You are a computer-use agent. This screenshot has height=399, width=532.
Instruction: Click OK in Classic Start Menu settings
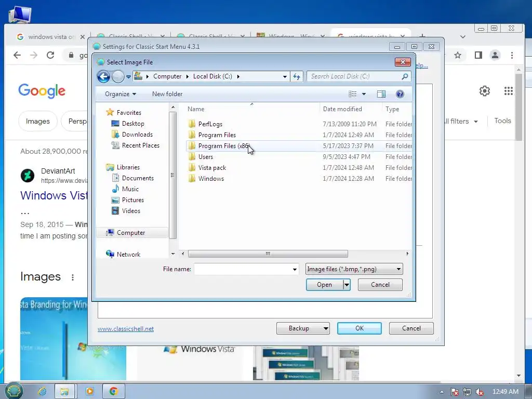(360, 328)
